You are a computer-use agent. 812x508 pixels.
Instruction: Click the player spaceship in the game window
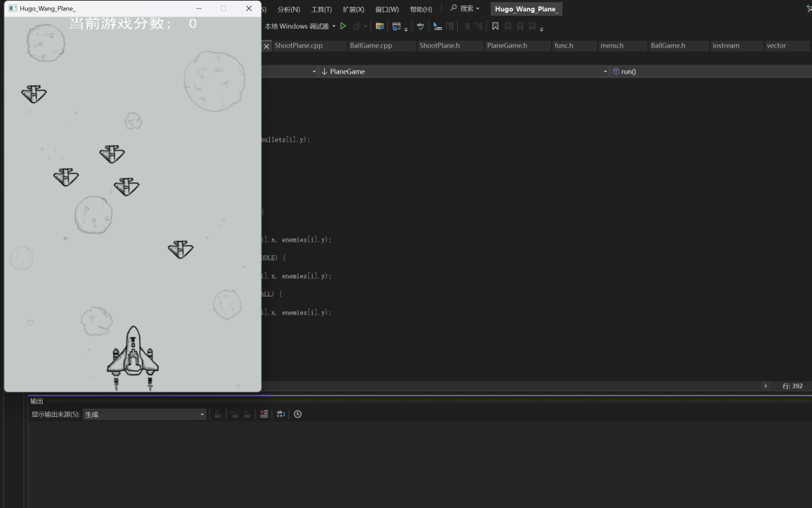[x=133, y=355]
